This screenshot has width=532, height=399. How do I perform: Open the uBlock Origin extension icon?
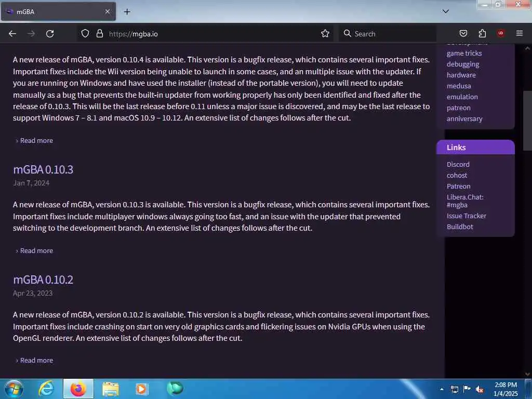[x=501, y=33]
